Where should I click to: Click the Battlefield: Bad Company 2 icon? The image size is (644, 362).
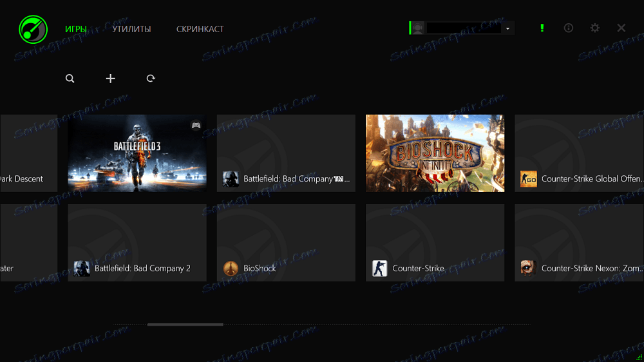point(82,269)
